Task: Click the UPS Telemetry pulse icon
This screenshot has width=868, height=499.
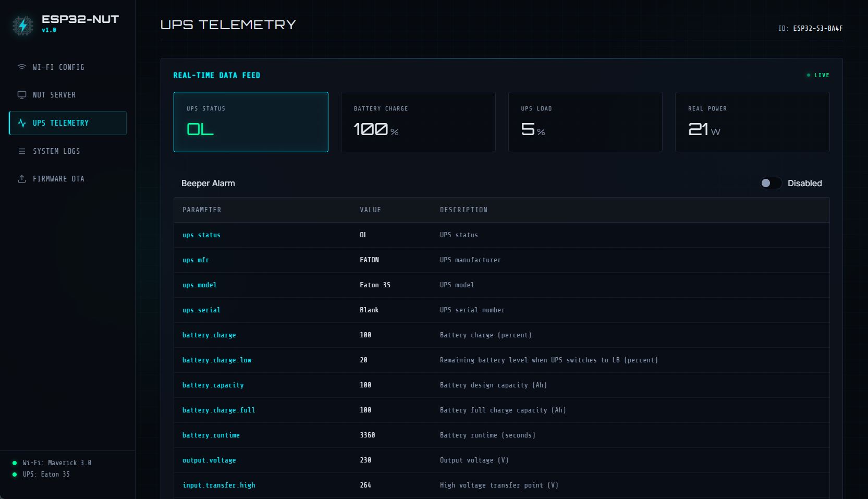Action: 22,123
